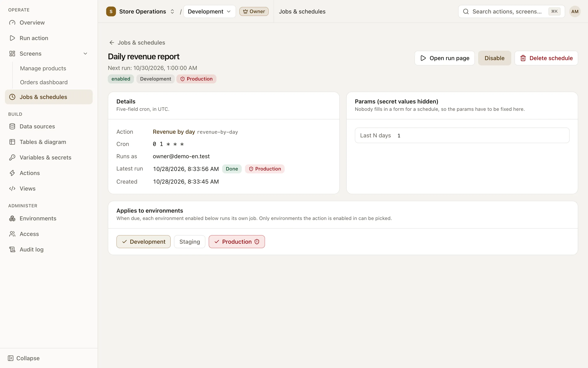Image resolution: width=588 pixels, height=368 pixels.
Task: Click the Delete schedule button
Action: tap(546, 58)
